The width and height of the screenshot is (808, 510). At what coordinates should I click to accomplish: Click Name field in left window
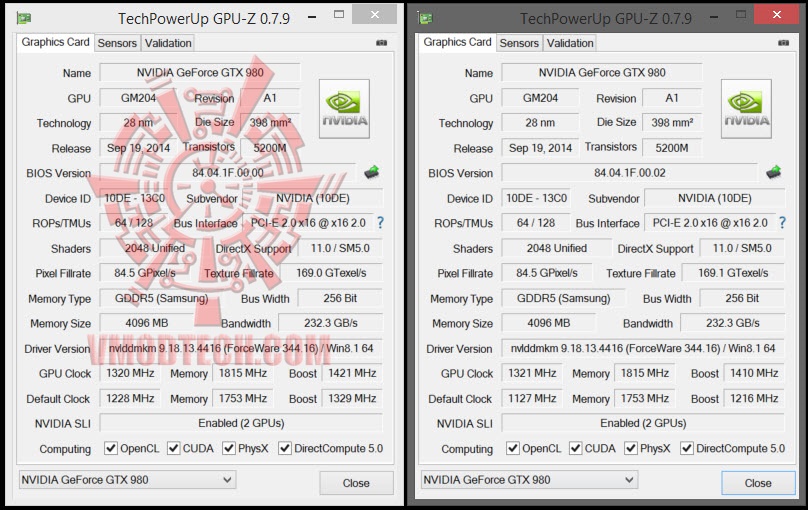click(200, 73)
